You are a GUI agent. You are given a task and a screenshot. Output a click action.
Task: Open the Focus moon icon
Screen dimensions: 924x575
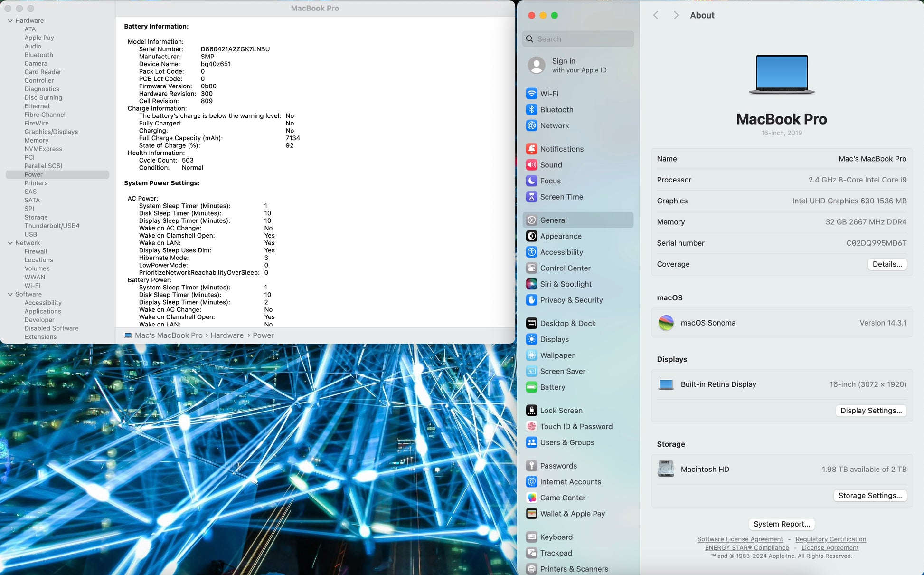click(531, 181)
